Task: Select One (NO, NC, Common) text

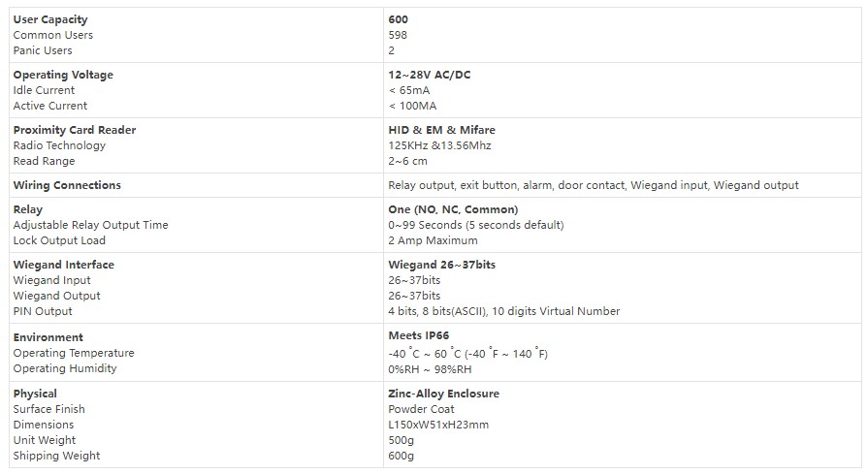Action: point(453,209)
